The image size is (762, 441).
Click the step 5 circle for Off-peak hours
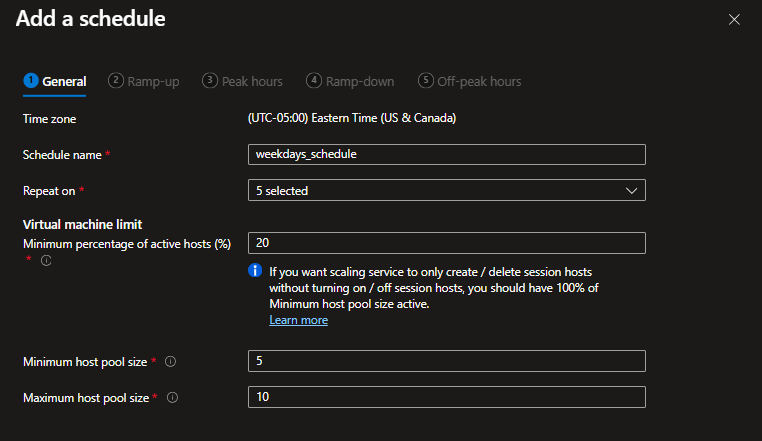click(x=426, y=81)
